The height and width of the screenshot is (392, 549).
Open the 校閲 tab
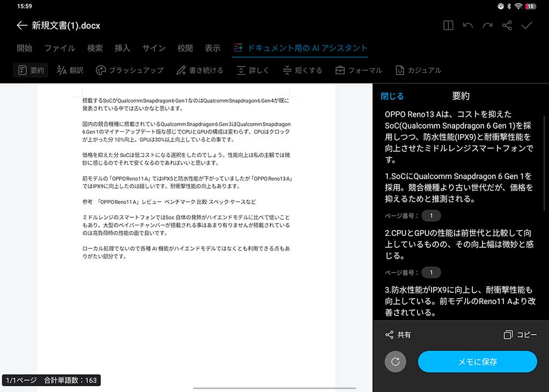pyautogui.click(x=185, y=48)
